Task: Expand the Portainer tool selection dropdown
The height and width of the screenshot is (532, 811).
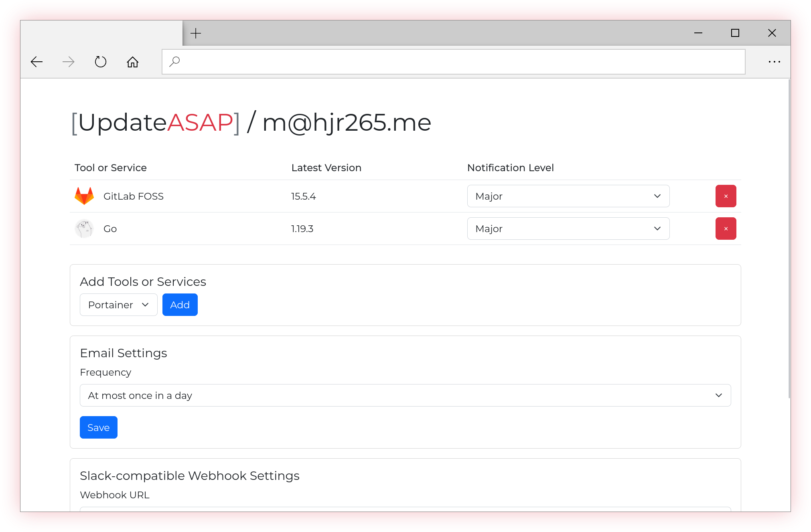Action: (x=118, y=305)
